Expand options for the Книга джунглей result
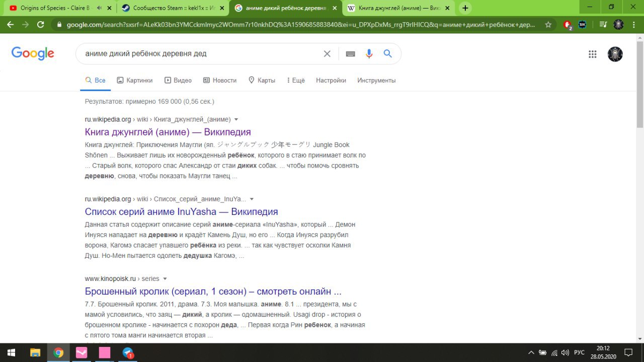644x362 pixels. [236, 120]
